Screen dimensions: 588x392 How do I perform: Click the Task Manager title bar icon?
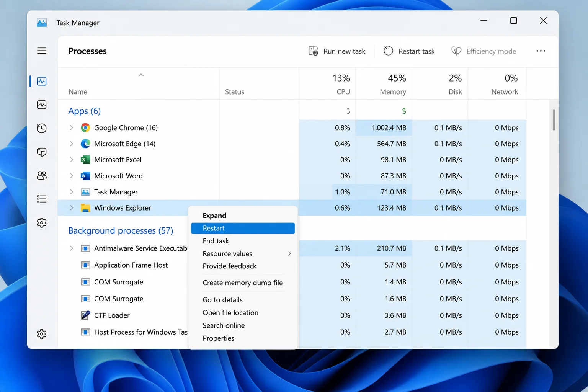point(42,23)
